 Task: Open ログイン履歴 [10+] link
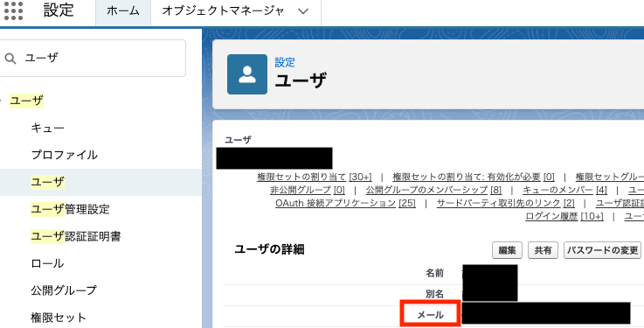[x=564, y=217]
